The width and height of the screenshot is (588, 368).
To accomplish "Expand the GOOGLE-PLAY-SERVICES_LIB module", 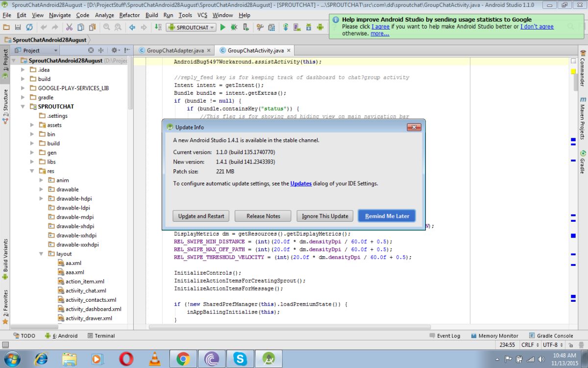I will pos(23,88).
